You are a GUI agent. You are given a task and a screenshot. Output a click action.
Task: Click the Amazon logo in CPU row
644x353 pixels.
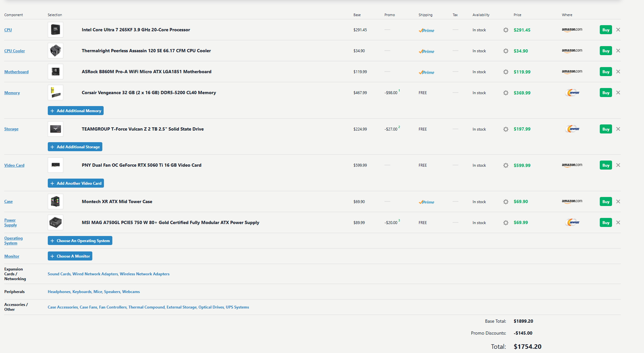point(572,30)
